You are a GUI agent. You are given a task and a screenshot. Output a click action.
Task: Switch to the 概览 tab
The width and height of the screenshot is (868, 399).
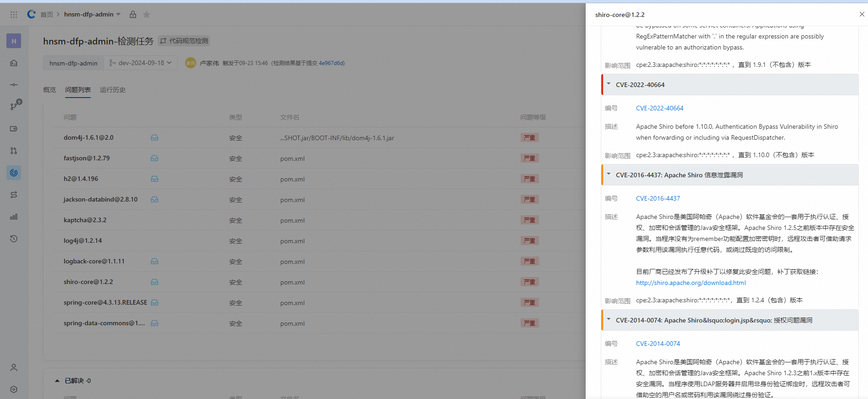coord(49,90)
